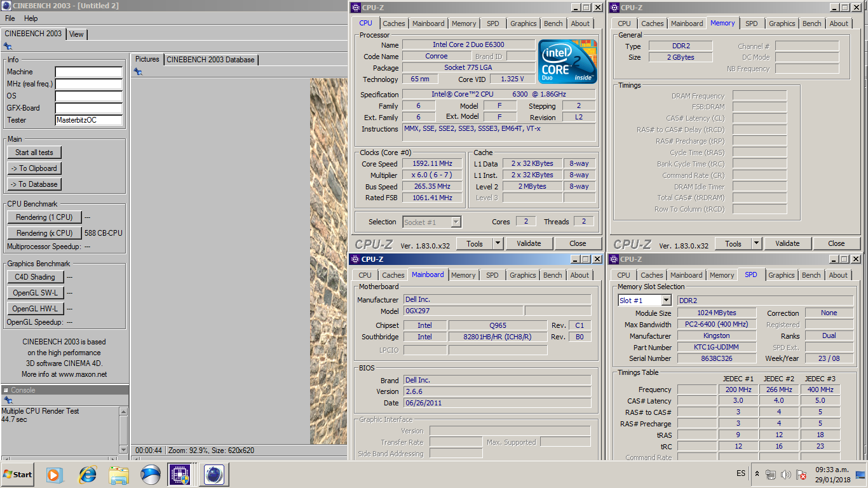Click the MHz (real freq.) input field
The height and width of the screenshot is (488, 868).
(89, 85)
